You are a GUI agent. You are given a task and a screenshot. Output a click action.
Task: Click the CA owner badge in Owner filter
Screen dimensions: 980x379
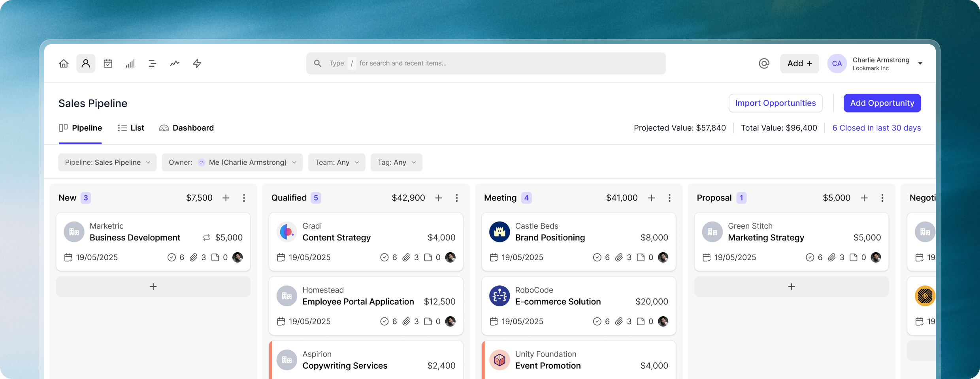[x=202, y=162]
